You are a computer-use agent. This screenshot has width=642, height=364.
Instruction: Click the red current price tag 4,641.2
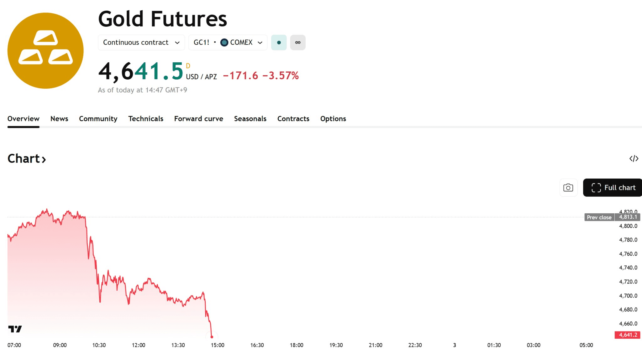coord(628,335)
